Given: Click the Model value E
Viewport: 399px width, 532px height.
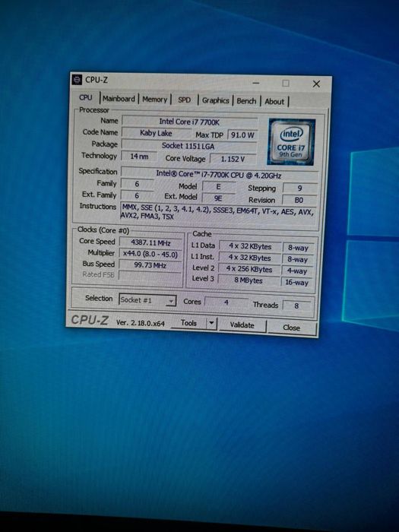Looking at the screenshot, I should point(219,187).
